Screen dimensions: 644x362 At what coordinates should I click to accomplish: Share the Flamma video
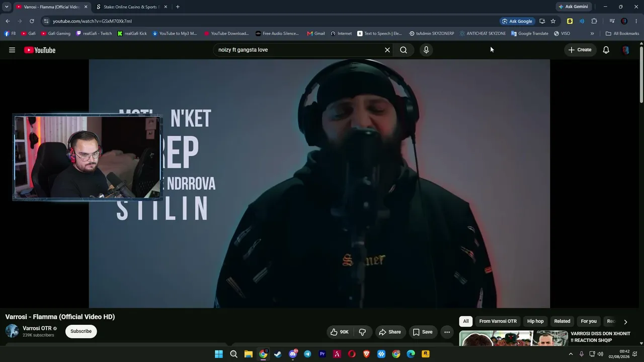click(x=390, y=332)
